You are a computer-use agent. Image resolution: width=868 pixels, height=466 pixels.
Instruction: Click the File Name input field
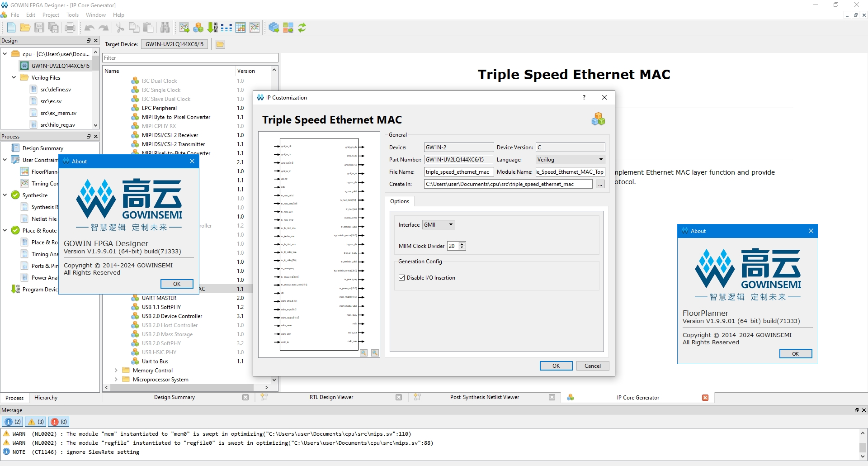458,172
